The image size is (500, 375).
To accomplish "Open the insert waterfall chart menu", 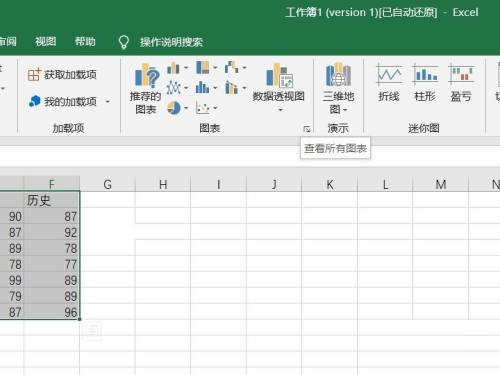I will (x=235, y=68).
